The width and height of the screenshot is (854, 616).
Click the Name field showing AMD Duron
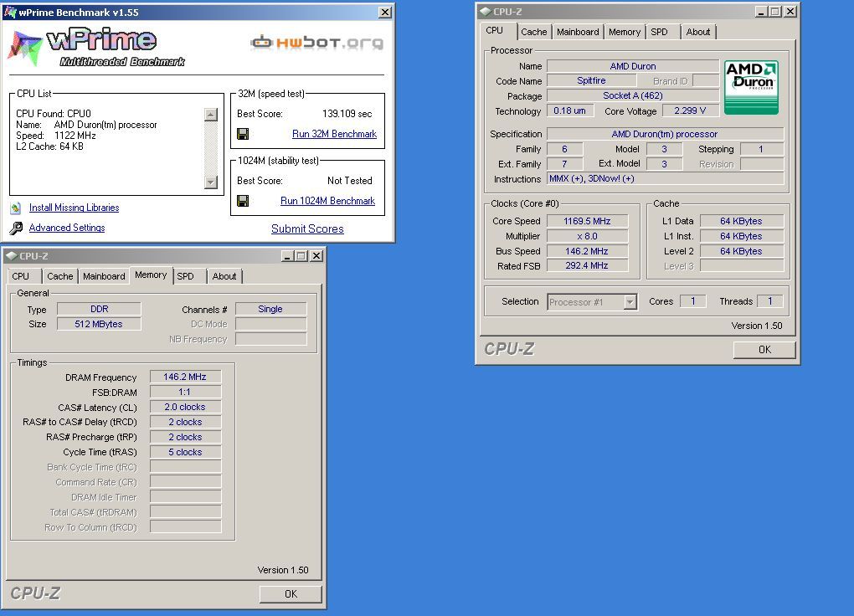[633, 66]
